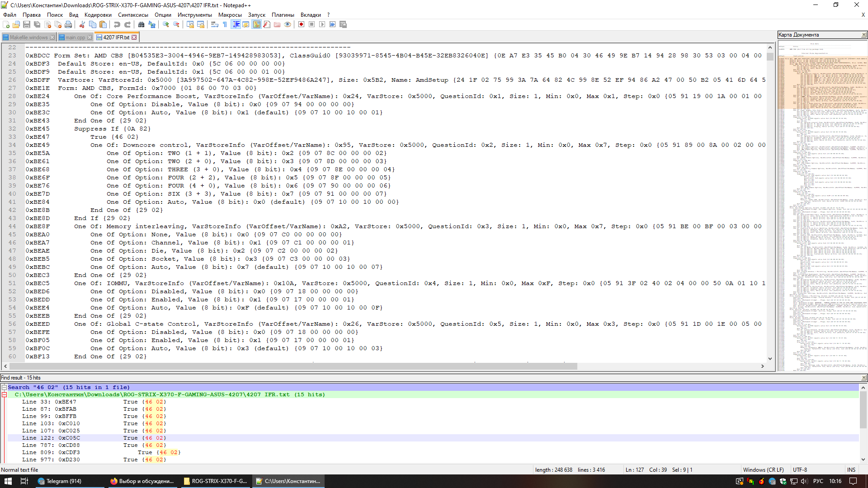
Task: Click the Document Map minimap highlighted region
Action: [x=822, y=81]
